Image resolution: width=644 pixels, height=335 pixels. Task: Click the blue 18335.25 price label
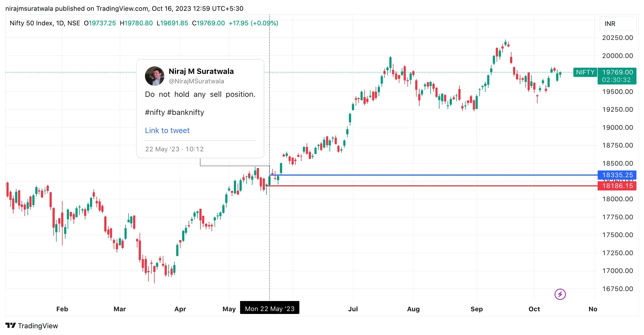tap(617, 175)
